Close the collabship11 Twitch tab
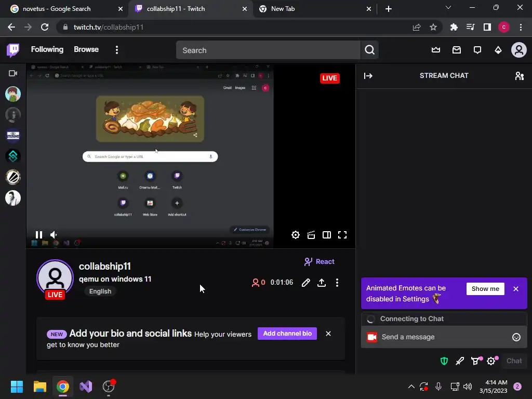Screen dimensions: 532x399 pyautogui.click(x=245, y=9)
